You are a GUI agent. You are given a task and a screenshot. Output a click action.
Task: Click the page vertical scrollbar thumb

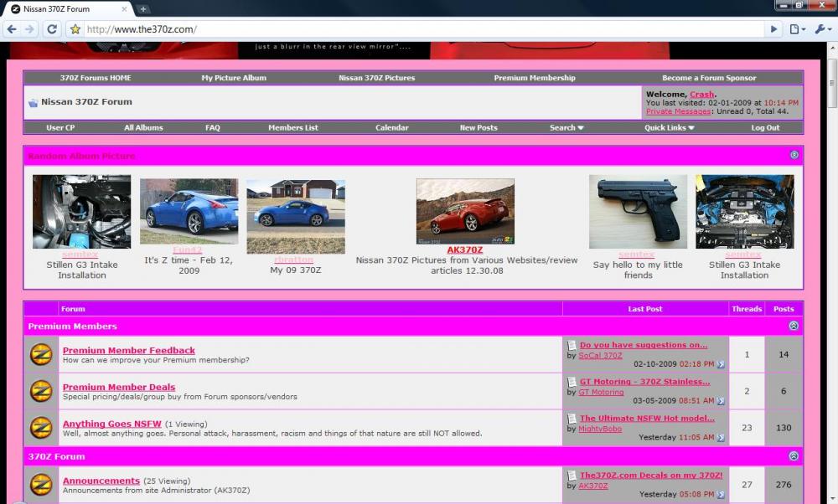point(832,83)
